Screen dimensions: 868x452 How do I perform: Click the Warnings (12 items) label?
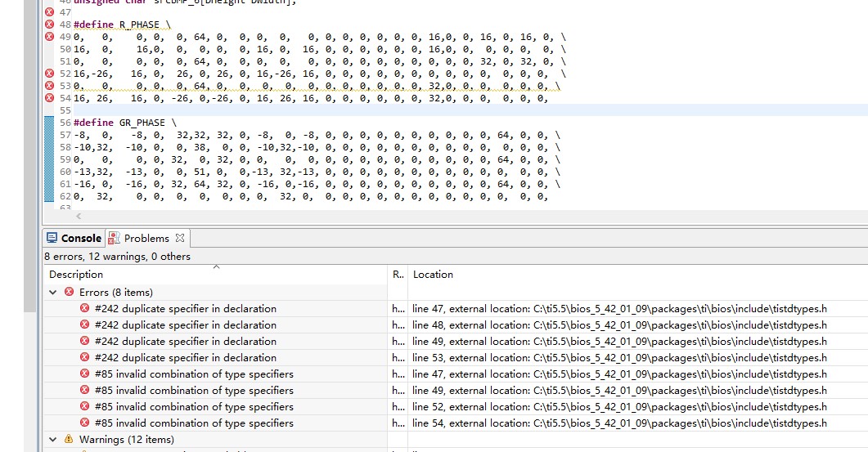click(126, 439)
